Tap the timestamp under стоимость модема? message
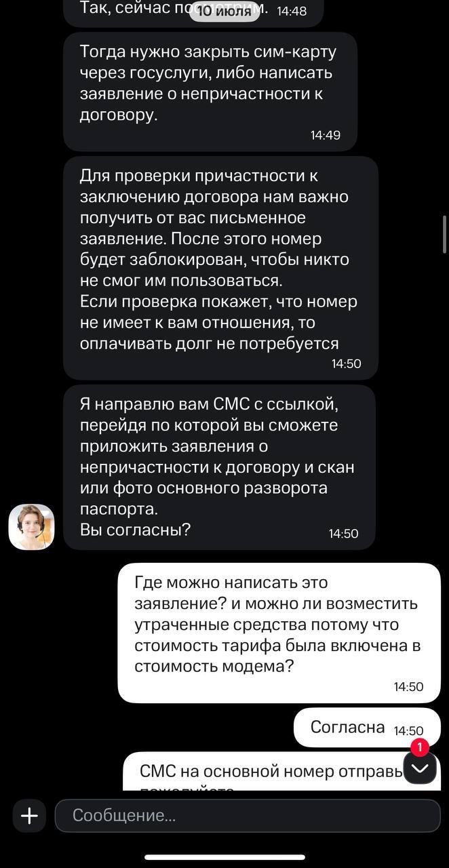This screenshot has height=868, width=449. pyautogui.click(x=408, y=686)
